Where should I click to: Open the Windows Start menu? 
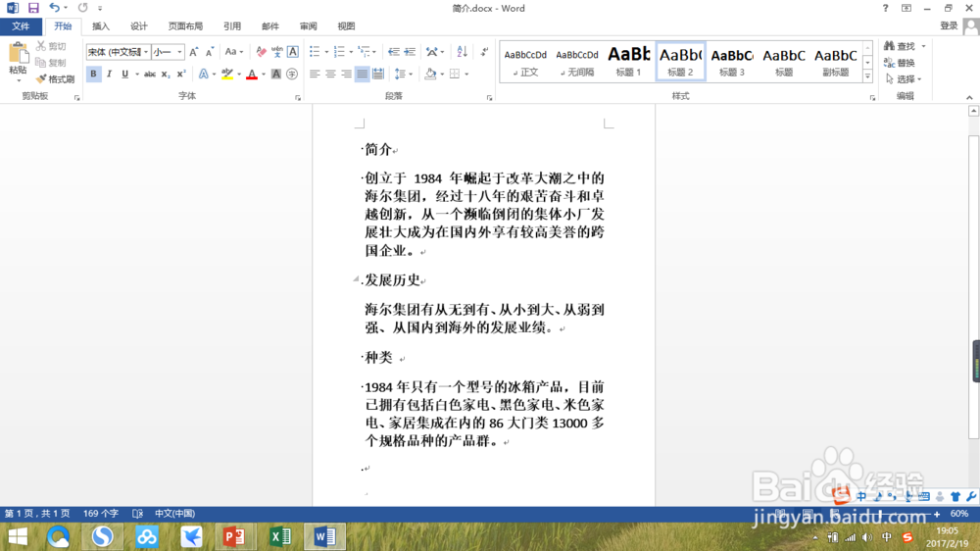coord(18,536)
